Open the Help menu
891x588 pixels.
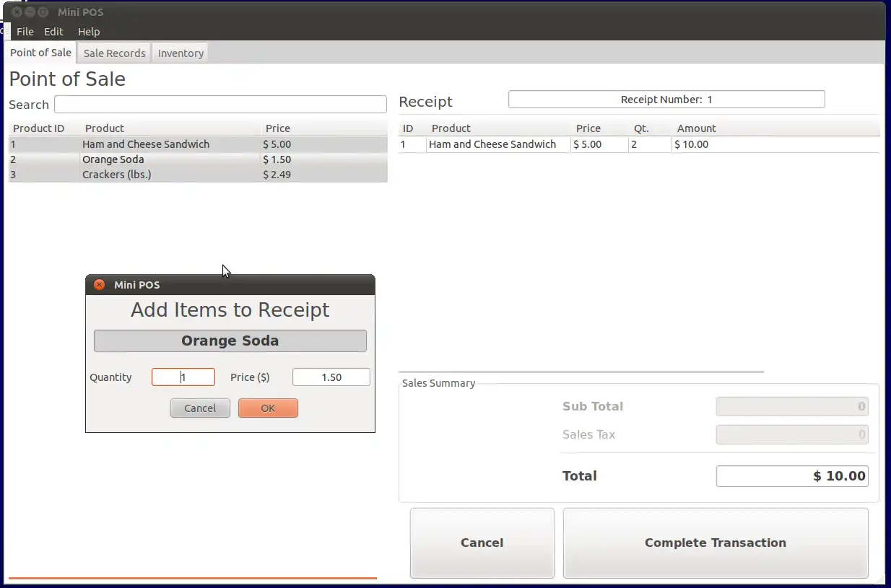[x=89, y=32]
